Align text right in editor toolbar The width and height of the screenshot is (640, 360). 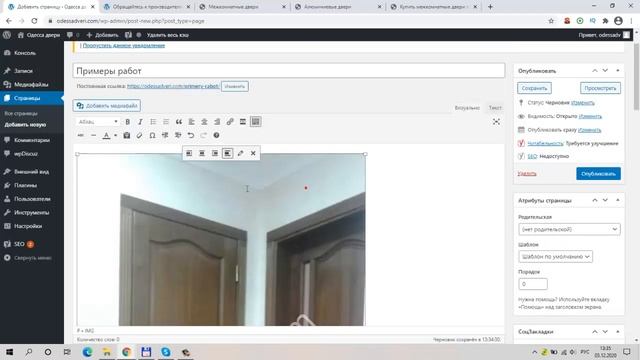217,122
